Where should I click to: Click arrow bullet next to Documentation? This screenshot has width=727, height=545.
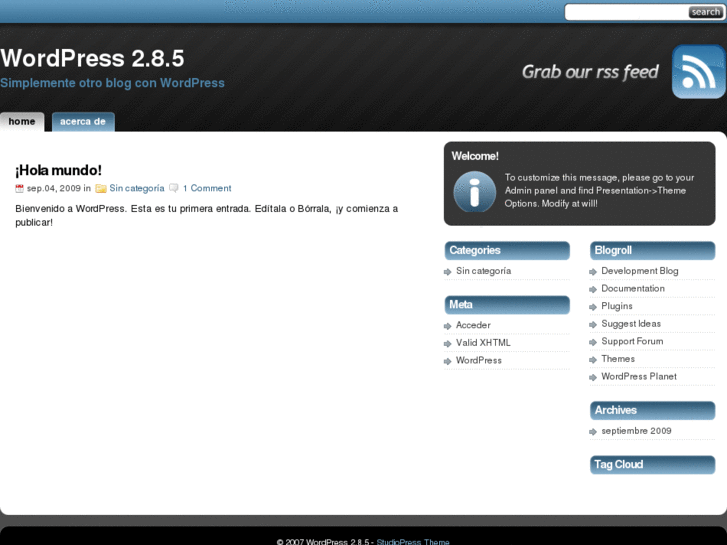tap(593, 289)
